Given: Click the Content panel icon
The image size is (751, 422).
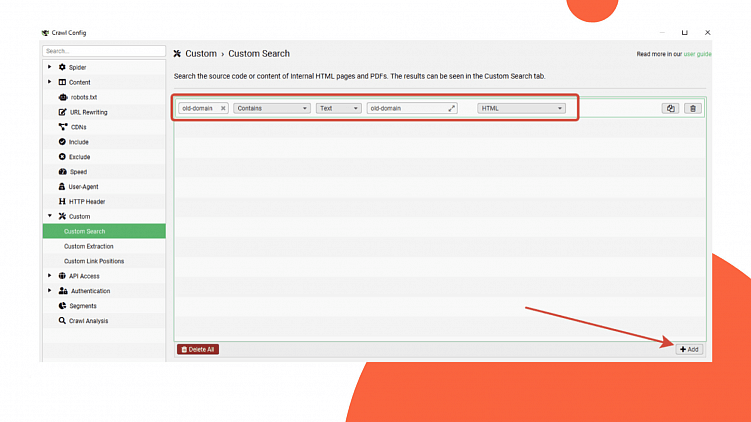Looking at the screenshot, I should [62, 82].
